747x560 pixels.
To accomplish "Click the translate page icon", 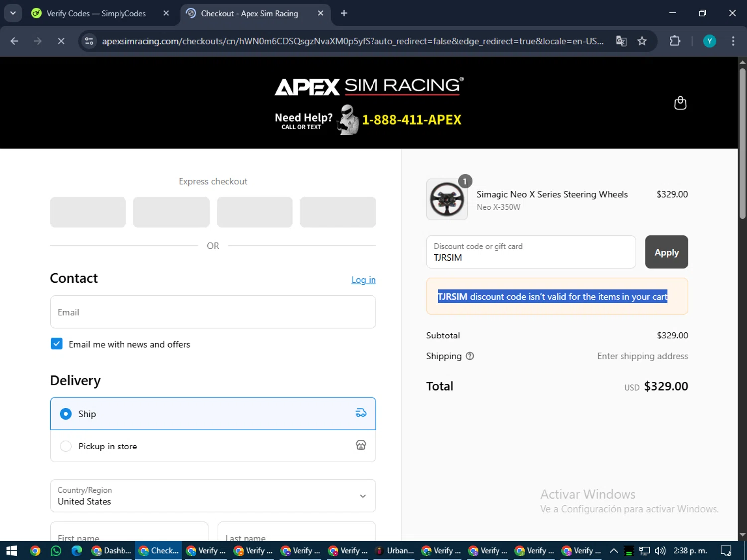I will tap(621, 41).
